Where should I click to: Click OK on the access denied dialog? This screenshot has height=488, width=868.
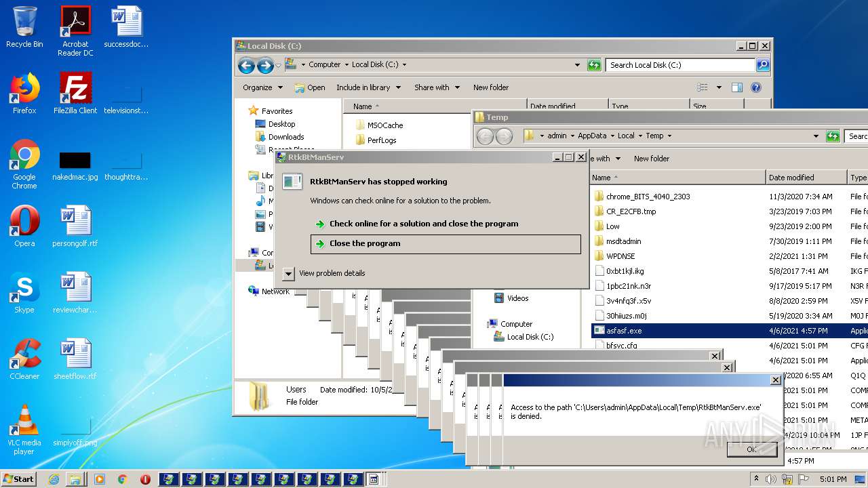pyautogui.click(x=751, y=449)
